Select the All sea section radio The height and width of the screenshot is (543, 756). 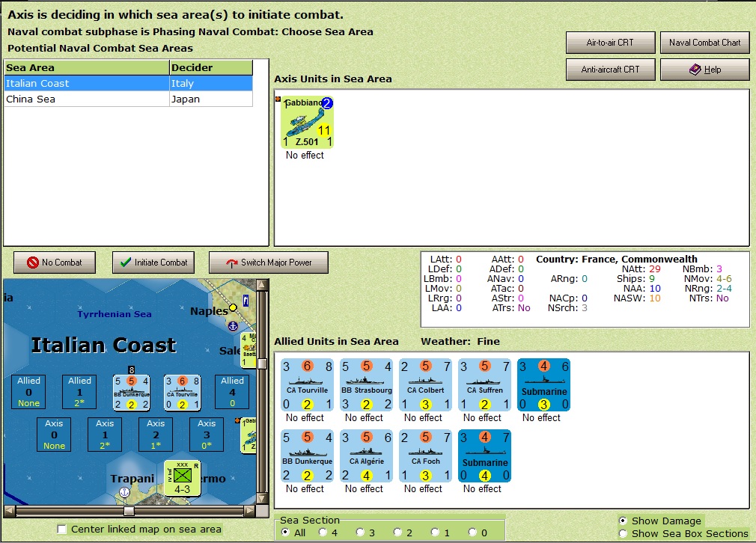point(285,533)
